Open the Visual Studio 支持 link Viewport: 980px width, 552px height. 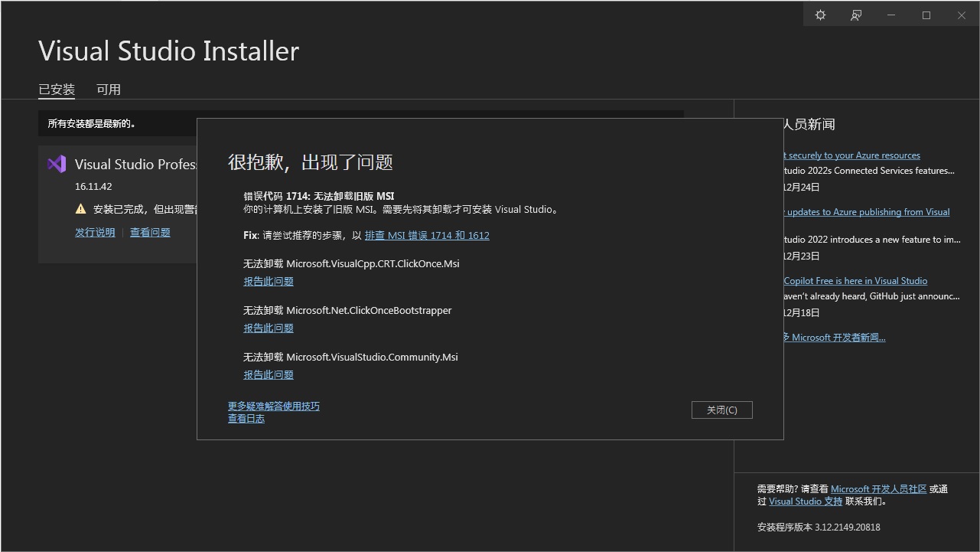[x=805, y=501]
